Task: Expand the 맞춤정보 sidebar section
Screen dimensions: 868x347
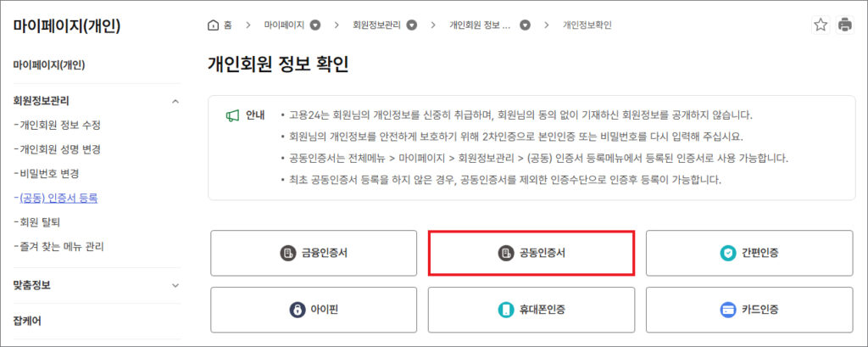Action: pyautogui.click(x=175, y=285)
